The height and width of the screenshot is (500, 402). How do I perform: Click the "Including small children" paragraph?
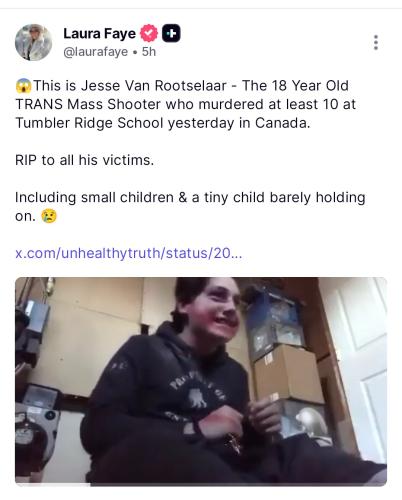[190, 207]
